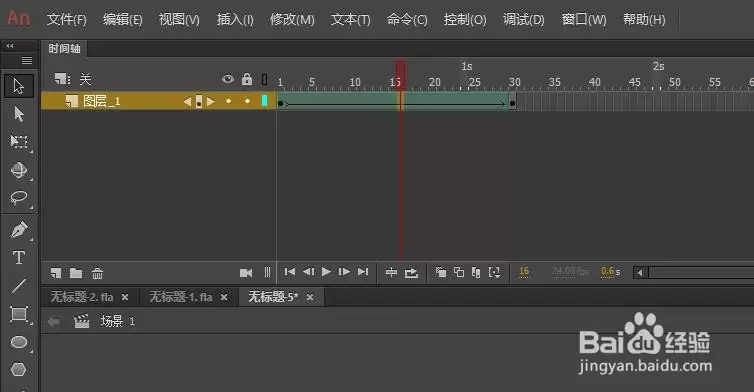Lock all layers with padlock icon

pos(247,79)
